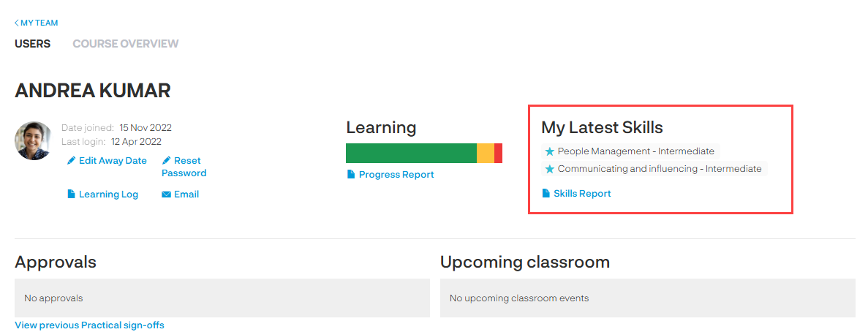
Task: Switch to the Users tab
Action: pyautogui.click(x=32, y=44)
